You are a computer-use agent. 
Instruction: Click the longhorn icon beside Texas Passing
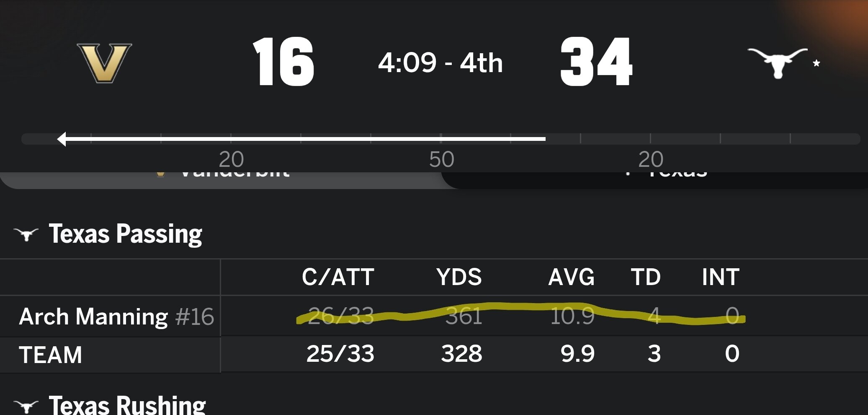pos(26,234)
